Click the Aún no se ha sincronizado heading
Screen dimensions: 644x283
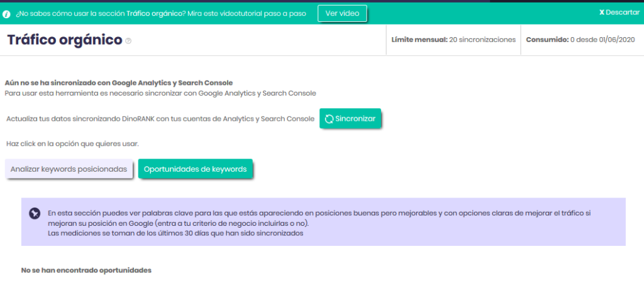(x=119, y=82)
